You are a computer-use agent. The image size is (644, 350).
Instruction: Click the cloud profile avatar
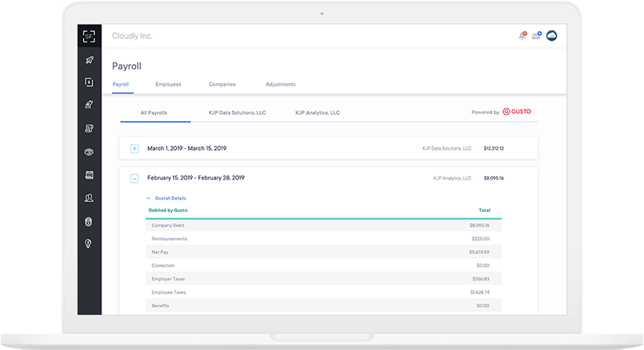point(552,36)
